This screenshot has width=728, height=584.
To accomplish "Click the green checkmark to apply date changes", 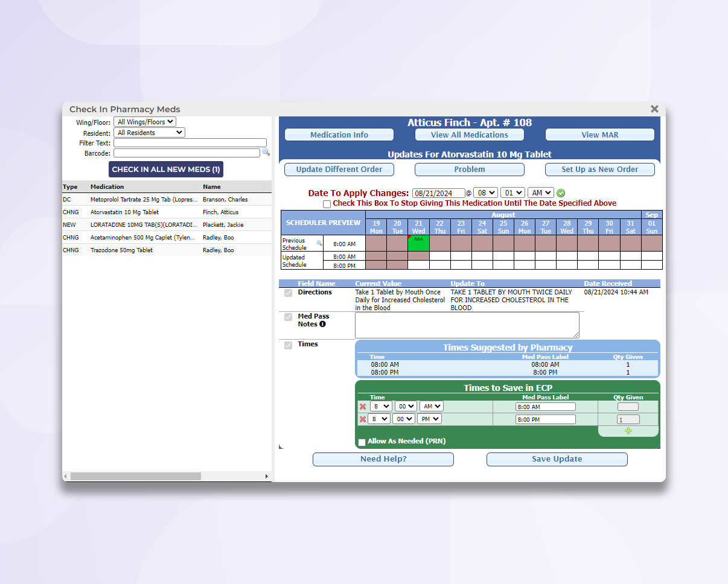I will pyautogui.click(x=560, y=192).
